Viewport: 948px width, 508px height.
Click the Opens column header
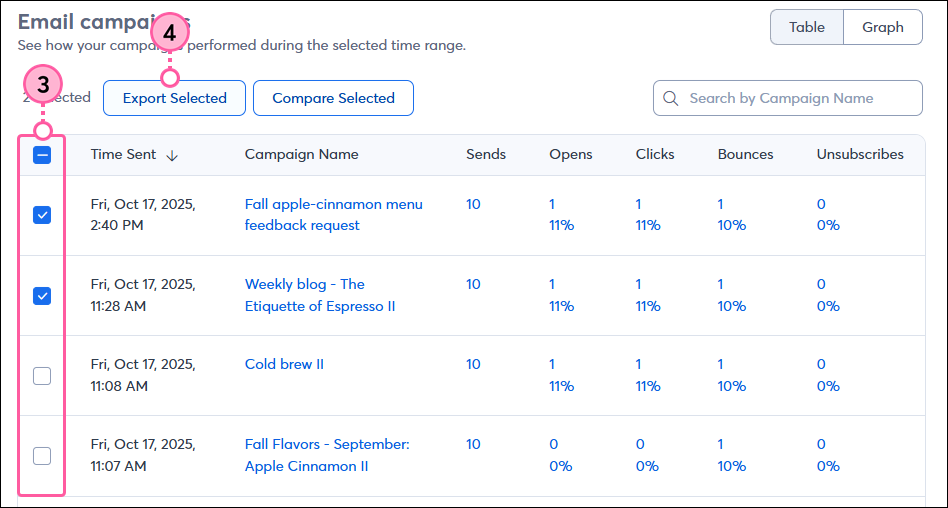(571, 154)
